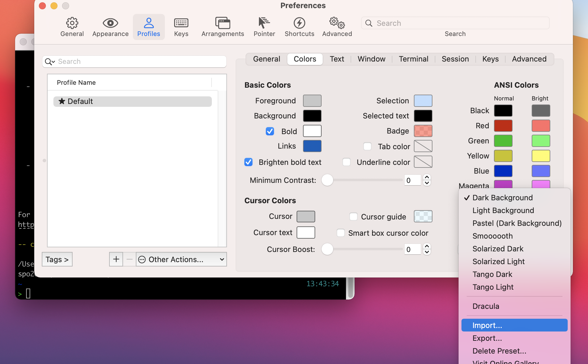Choose Solarized Dark from the preset menu

tap(498, 249)
